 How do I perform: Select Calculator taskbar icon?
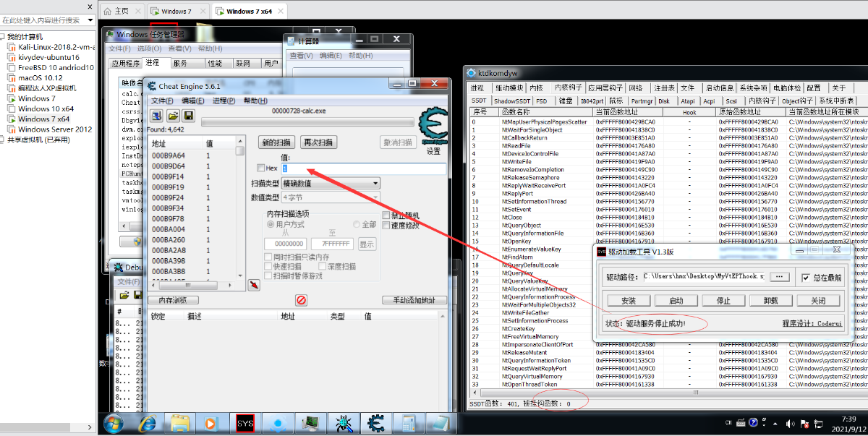click(409, 423)
